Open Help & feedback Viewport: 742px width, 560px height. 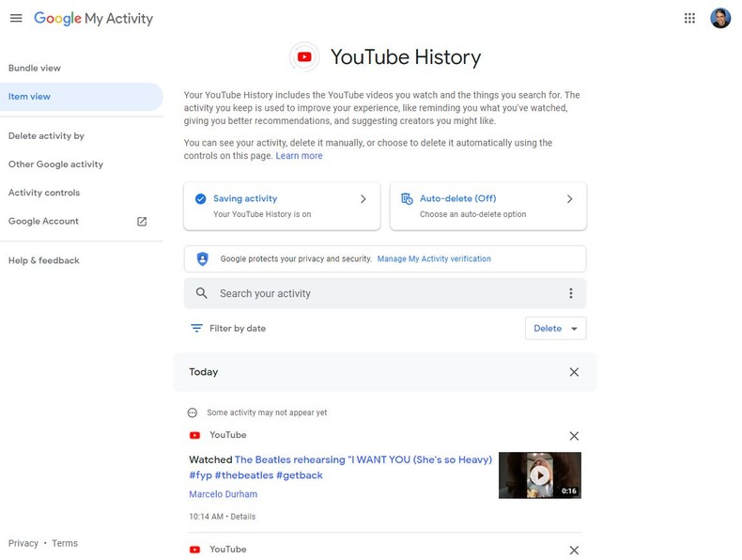[x=44, y=260]
